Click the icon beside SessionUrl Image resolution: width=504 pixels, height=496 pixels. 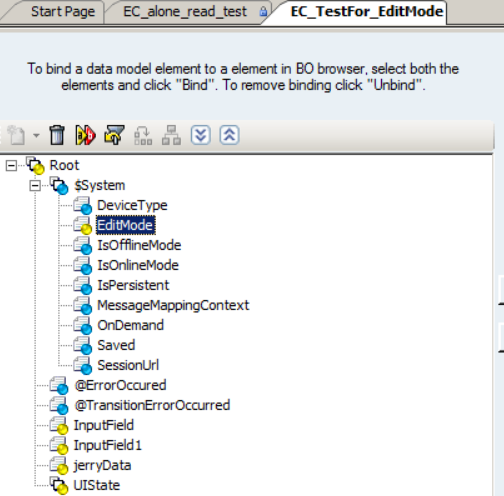(x=82, y=366)
